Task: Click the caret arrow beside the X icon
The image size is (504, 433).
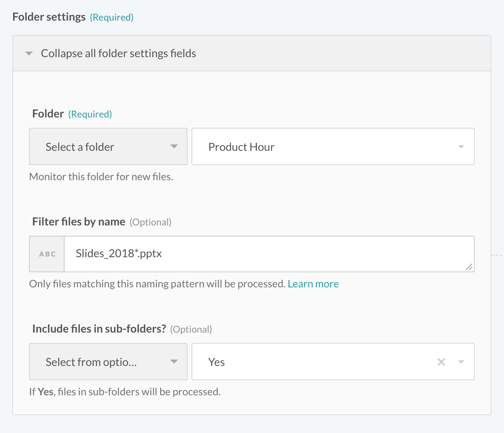Action: [461, 362]
